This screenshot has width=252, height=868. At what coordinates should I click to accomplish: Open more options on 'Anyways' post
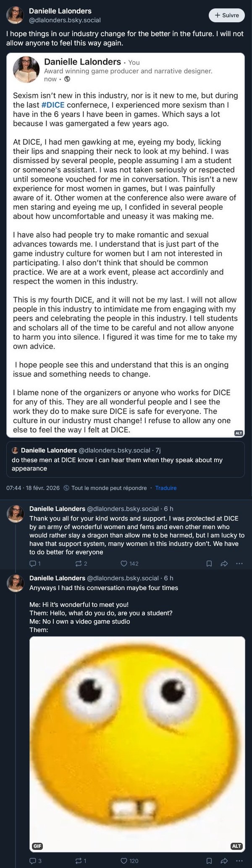point(239,861)
